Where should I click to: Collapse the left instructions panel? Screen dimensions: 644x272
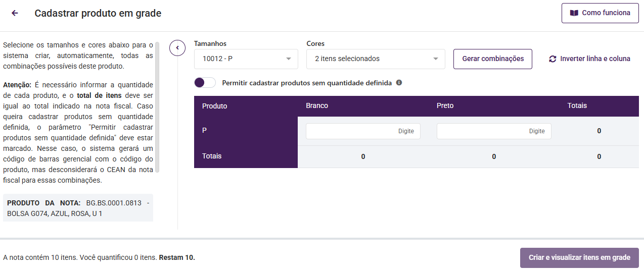177,48
